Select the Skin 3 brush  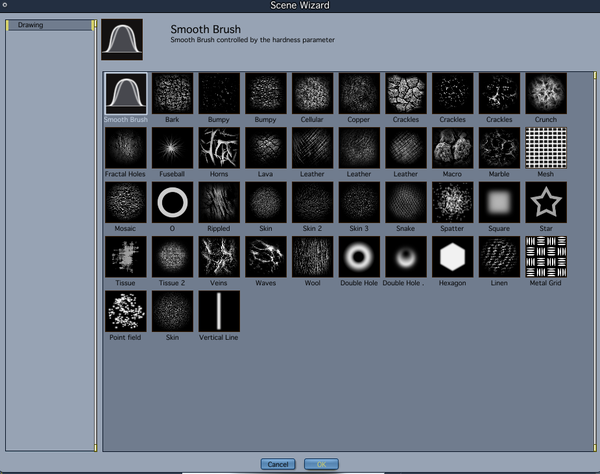pyautogui.click(x=359, y=202)
